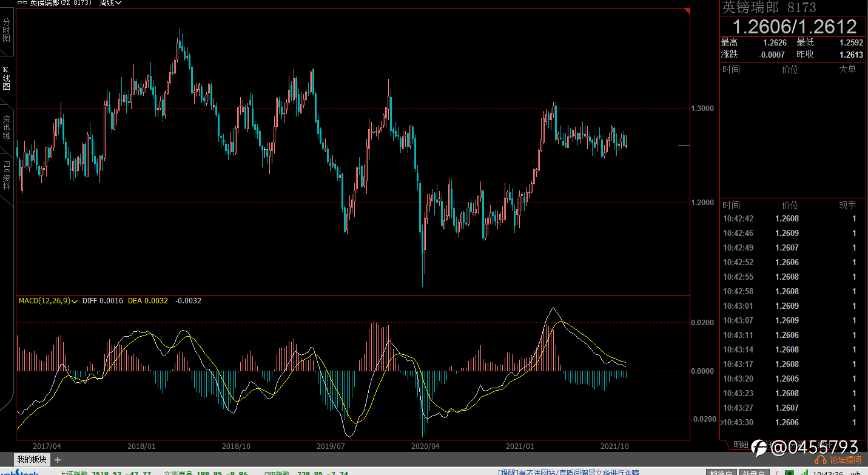This screenshot has height=475, width=868.
Task: Open the 论坛提问 forum link
Action: pos(846,460)
